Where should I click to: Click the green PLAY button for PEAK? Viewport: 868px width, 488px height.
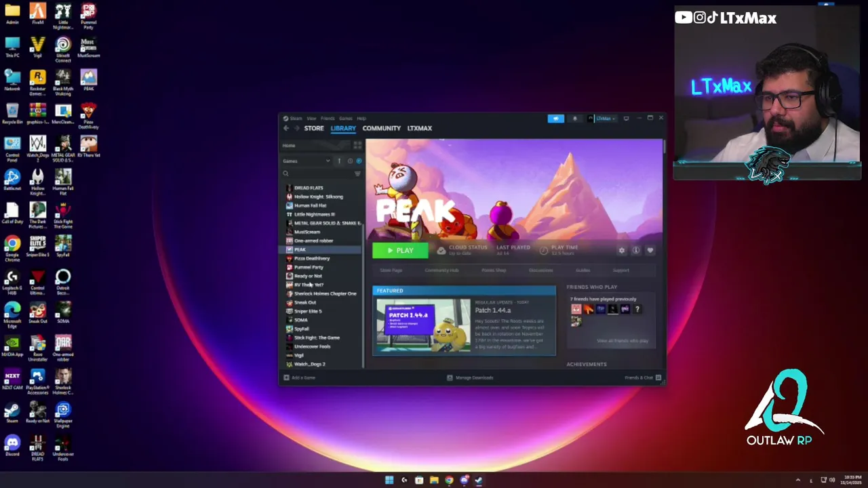coord(400,251)
